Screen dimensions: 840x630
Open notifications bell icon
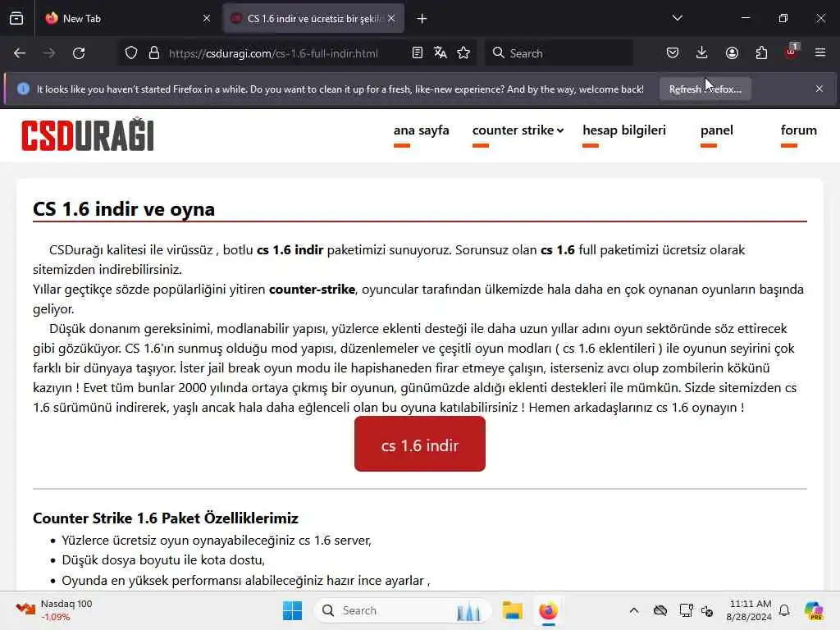click(784, 610)
